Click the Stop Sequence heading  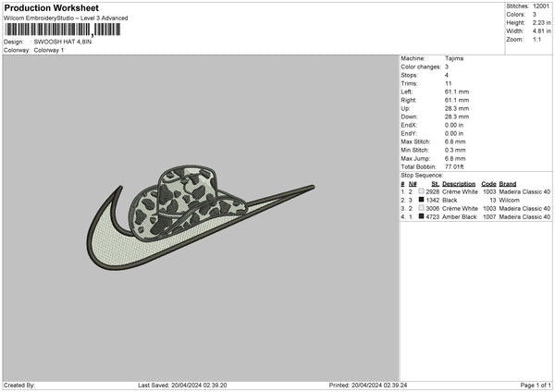[x=422, y=175]
